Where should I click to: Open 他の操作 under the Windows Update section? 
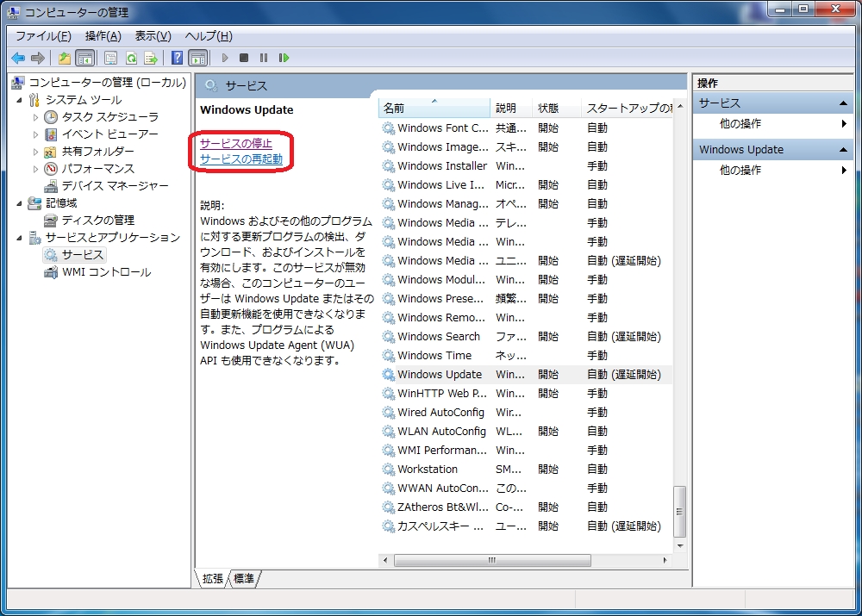coord(740,171)
